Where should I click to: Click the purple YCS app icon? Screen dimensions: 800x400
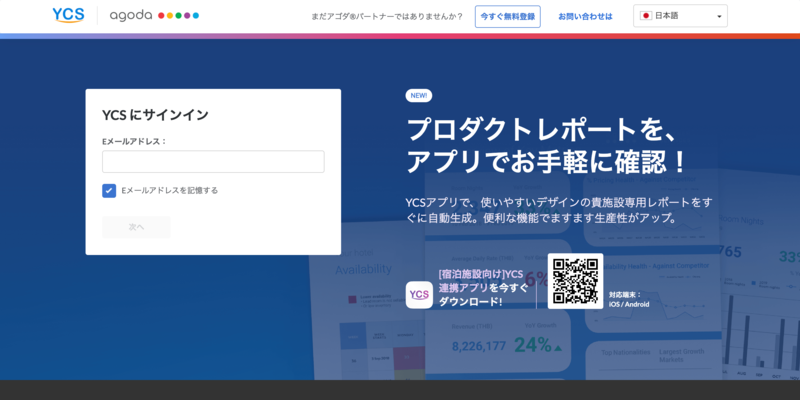[x=419, y=295]
